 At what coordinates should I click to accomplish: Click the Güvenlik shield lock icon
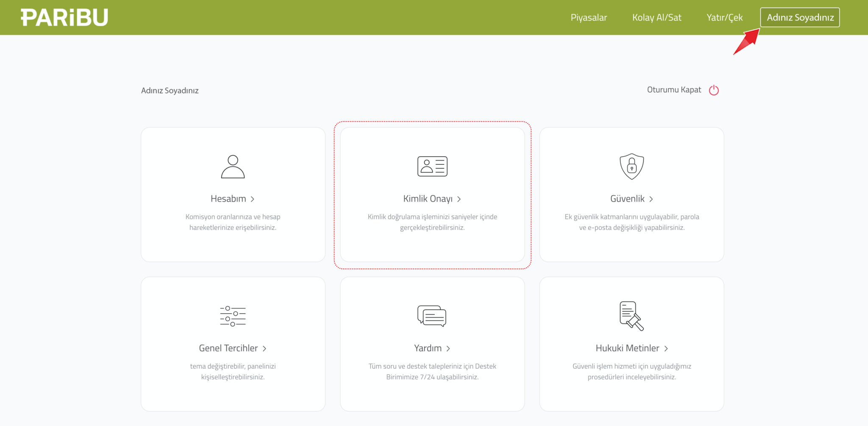[632, 166]
